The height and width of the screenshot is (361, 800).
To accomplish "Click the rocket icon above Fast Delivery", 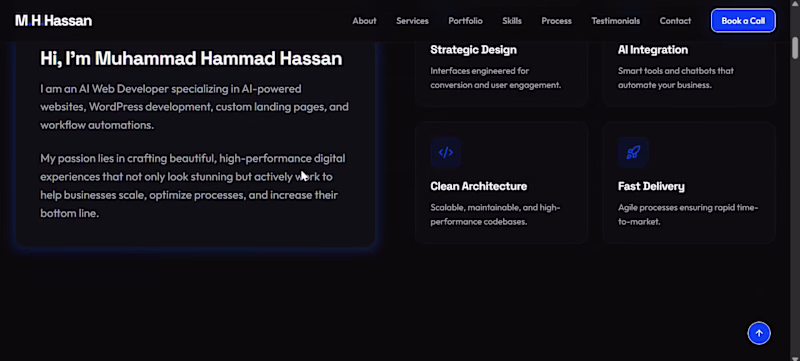I will [633, 152].
